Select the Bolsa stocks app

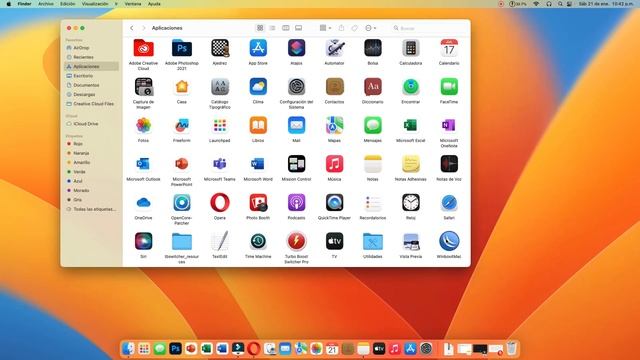pos(373,48)
